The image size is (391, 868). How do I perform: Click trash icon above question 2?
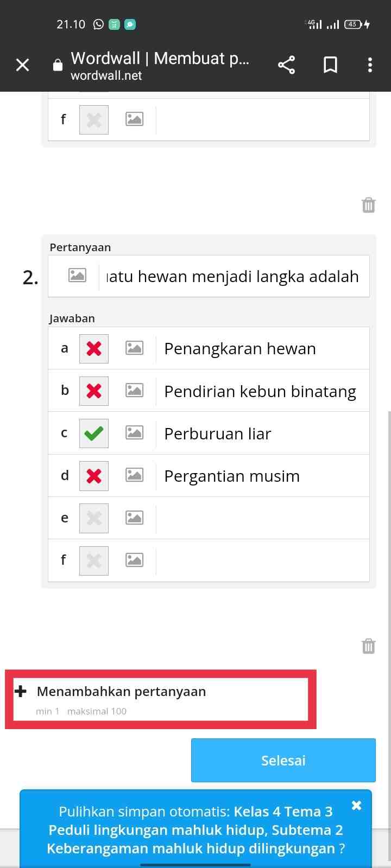pyautogui.click(x=368, y=205)
